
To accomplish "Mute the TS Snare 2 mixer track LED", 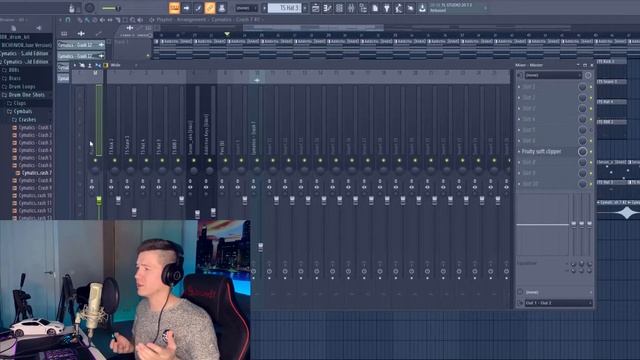I will [x=131, y=160].
